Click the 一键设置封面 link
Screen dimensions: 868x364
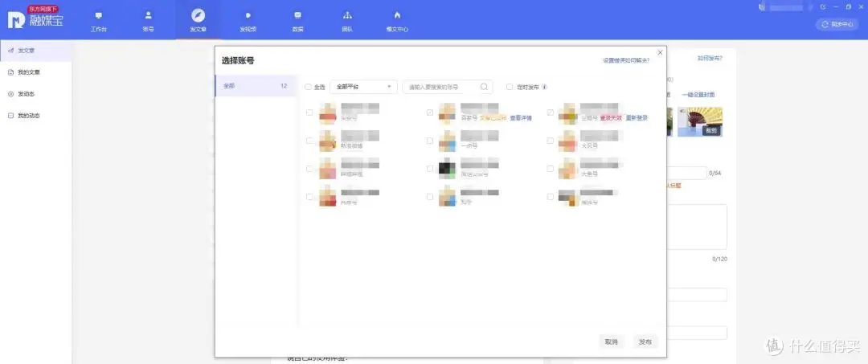698,95
